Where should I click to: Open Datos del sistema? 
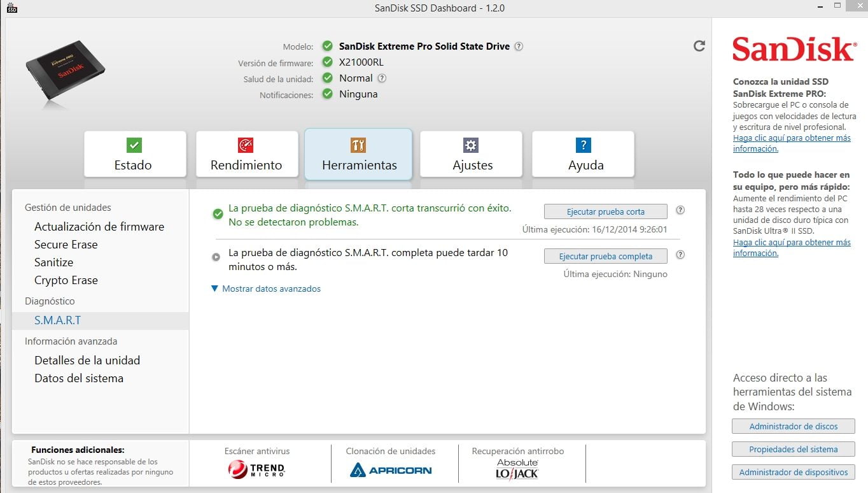(79, 378)
